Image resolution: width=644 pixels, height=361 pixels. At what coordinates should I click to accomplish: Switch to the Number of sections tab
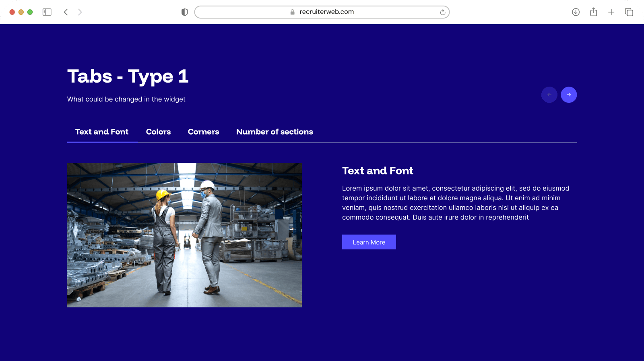coord(275,132)
